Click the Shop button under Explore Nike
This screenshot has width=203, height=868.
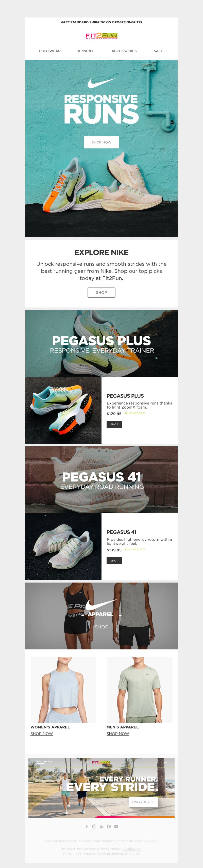coord(101,293)
